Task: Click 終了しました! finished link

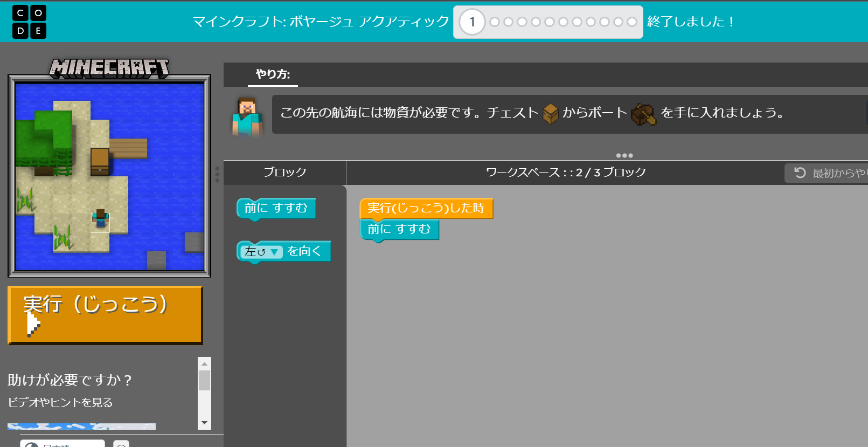Action: (x=691, y=22)
